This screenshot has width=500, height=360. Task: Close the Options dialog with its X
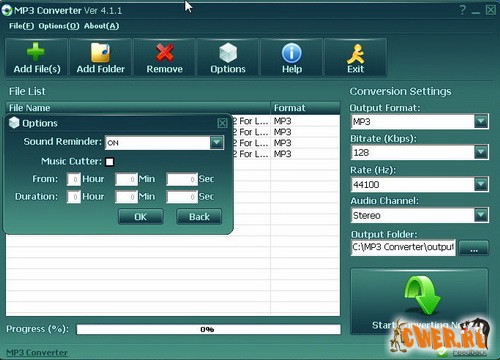pos(222,123)
